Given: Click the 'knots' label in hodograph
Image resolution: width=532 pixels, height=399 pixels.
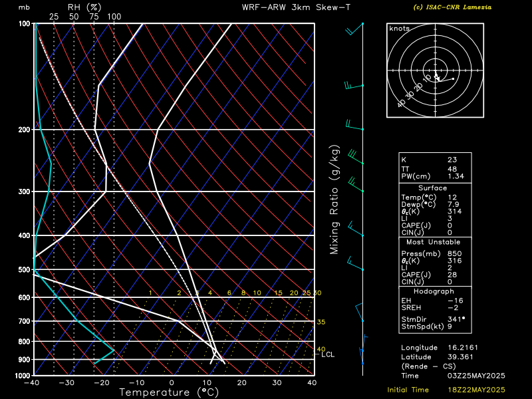Looking at the screenshot, I should [400, 29].
